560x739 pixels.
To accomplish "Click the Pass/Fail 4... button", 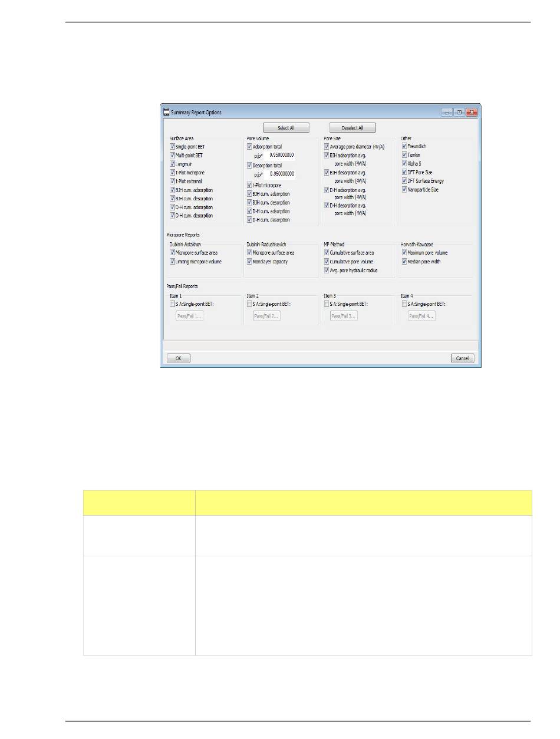I will (x=421, y=316).
